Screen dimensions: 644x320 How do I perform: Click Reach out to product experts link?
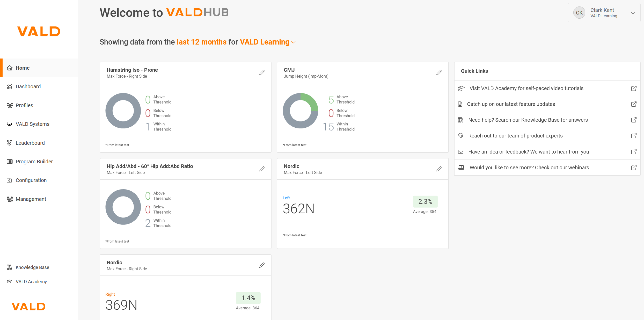(x=515, y=136)
